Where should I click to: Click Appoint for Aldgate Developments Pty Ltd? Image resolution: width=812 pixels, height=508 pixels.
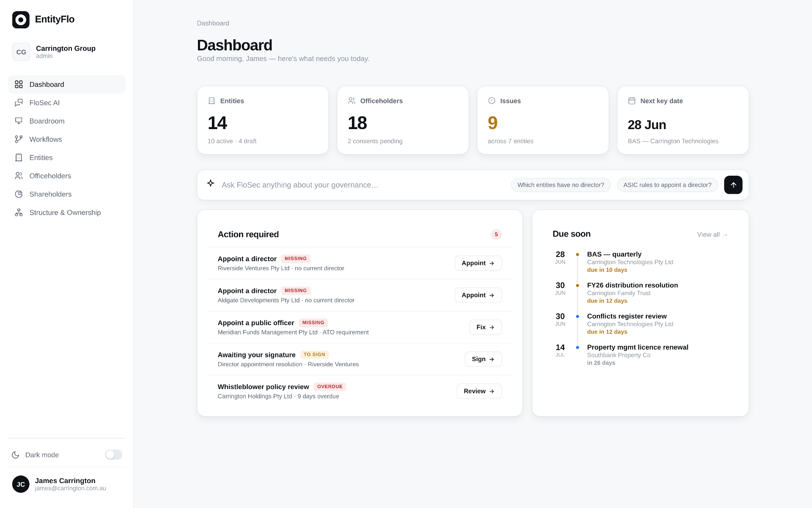pos(478,295)
